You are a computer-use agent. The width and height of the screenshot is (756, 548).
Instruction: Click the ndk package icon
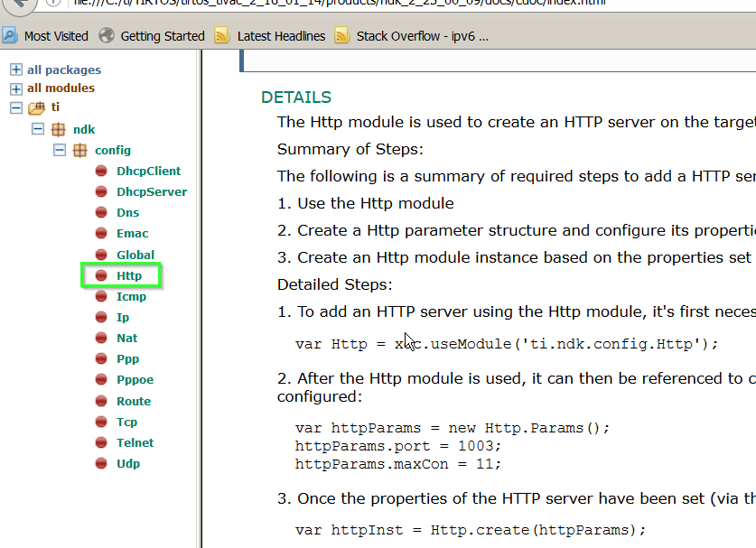59,129
